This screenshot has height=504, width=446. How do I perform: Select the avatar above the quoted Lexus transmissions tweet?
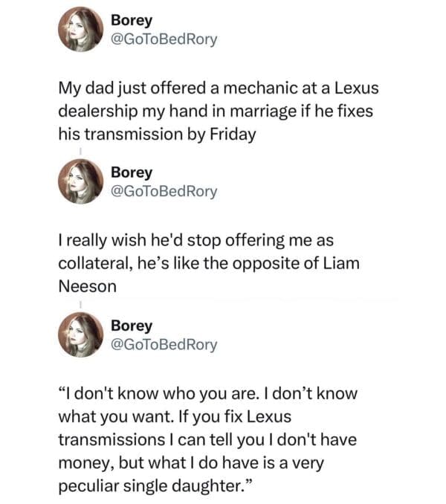[x=80, y=335]
